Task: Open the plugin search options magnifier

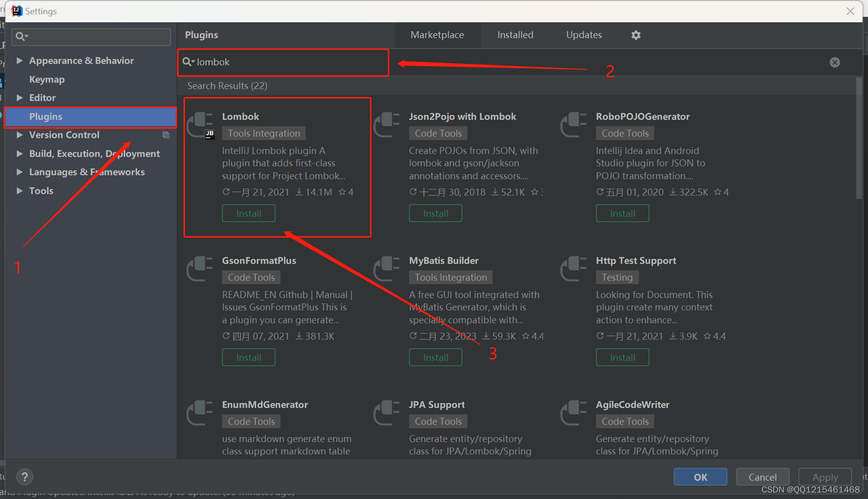Action: pos(188,62)
